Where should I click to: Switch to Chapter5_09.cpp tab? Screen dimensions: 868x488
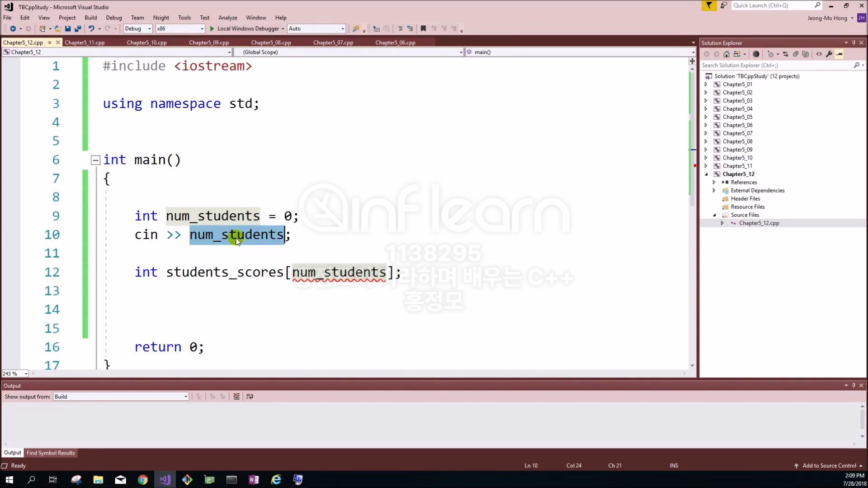(x=209, y=42)
